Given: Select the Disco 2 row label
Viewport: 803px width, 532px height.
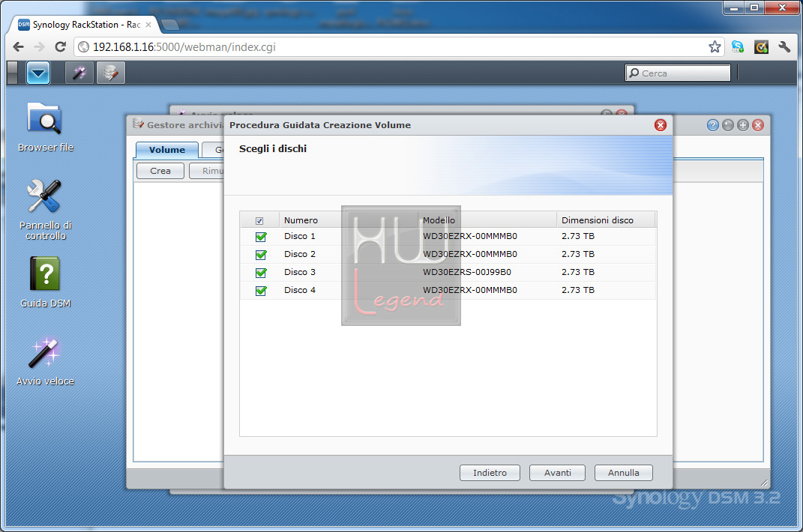Looking at the screenshot, I should pyautogui.click(x=300, y=254).
